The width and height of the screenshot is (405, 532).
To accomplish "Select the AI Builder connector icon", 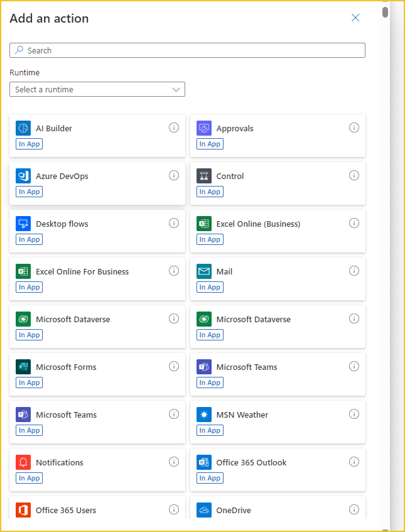I will (23, 128).
